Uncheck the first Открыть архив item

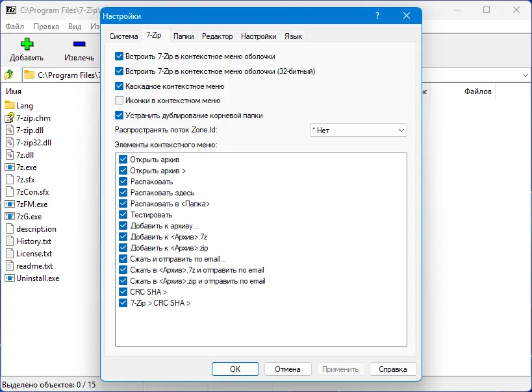click(123, 160)
